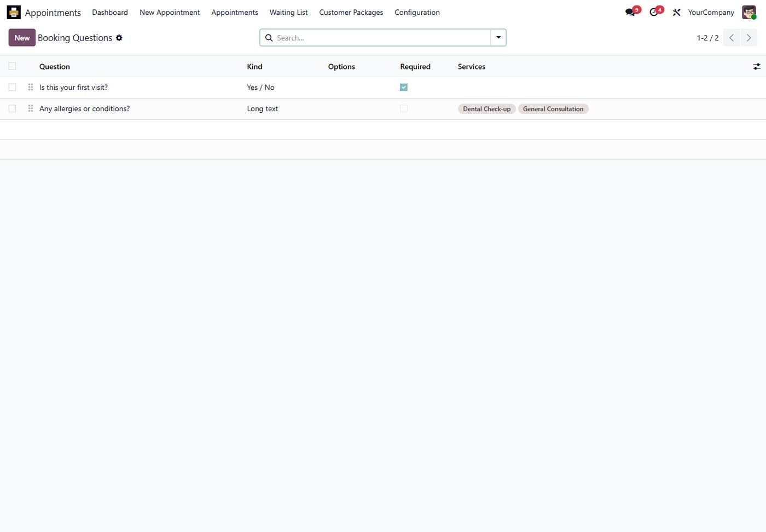Toggle Required for 'Any allergies or conditions?'
The width and height of the screenshot is (766, 532).
pyautogui.click(x=404, y=109)
